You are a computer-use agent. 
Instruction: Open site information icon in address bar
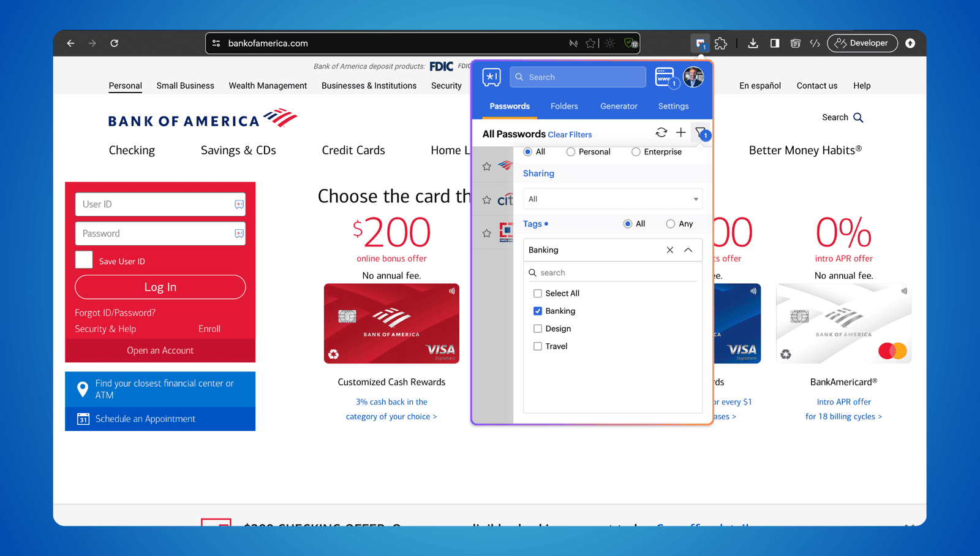point(216,43)
